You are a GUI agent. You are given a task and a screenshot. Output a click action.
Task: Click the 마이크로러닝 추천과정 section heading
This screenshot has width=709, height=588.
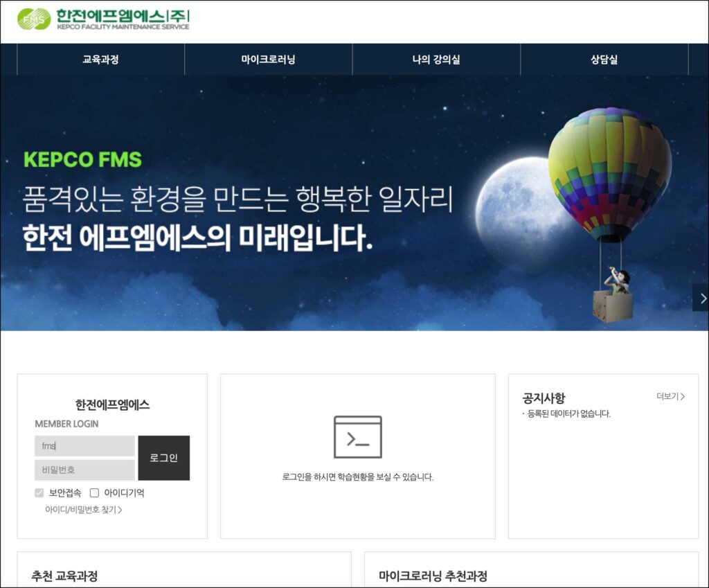coord(433,576)
